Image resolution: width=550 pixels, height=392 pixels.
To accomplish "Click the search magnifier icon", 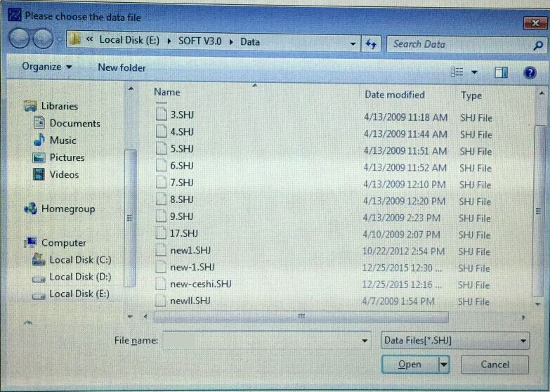I will click(537, 45).
